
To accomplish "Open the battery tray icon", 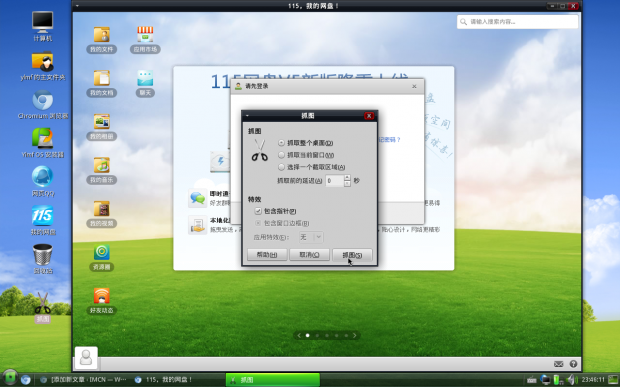I will tap(557, 380).
